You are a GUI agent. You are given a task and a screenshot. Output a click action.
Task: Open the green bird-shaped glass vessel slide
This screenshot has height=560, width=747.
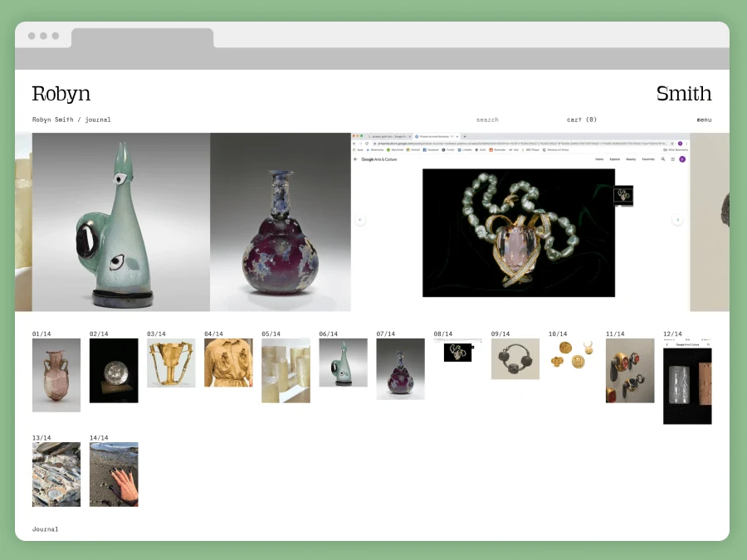pyautogui.click(x=121, y=222)
